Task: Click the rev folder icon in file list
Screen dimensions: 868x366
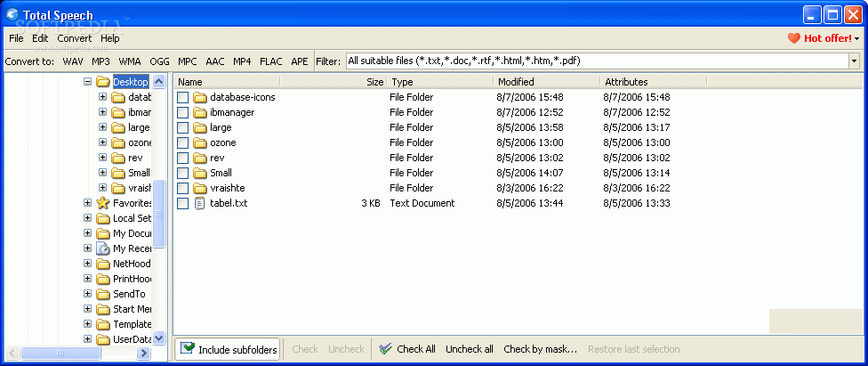Action: 200,158
